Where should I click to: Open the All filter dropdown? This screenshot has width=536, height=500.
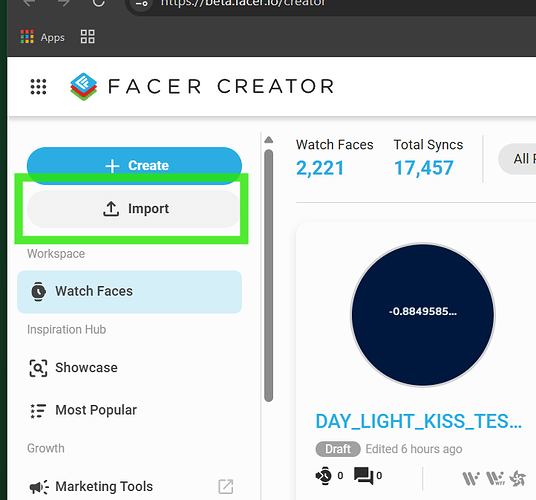(517, 159)
